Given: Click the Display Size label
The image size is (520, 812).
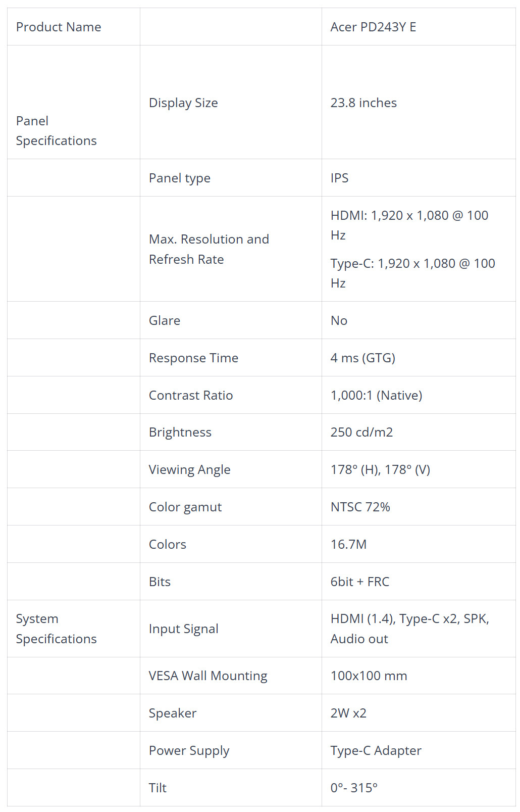Looking at the screenshot, I should point(183,103).
